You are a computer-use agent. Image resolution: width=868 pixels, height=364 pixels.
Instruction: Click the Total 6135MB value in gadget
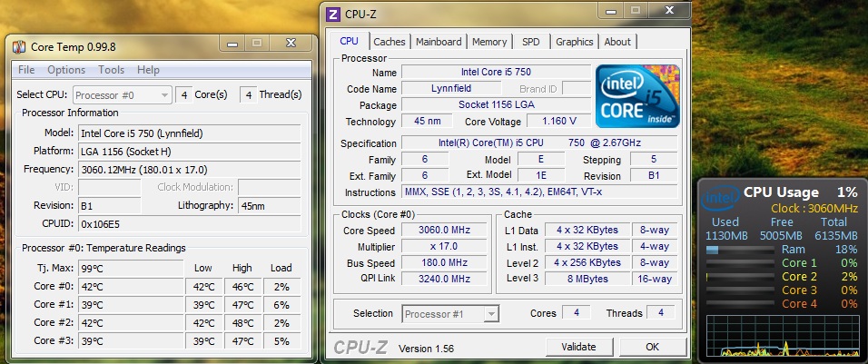pyautogui.click(x=834, y=236)
